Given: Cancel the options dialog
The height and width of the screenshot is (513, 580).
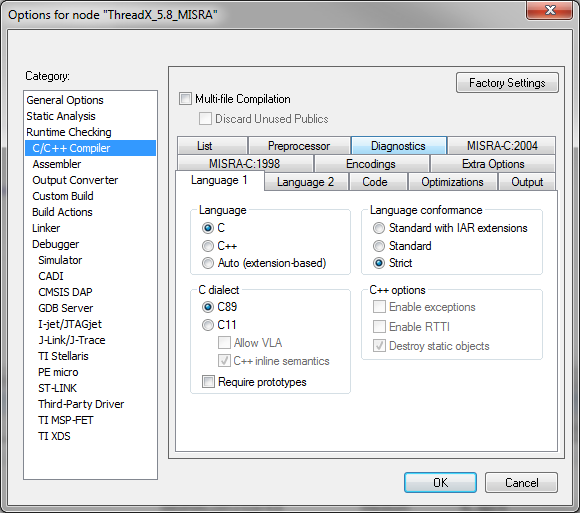Looking at the screenshot, I should click(x=521, y=482).
